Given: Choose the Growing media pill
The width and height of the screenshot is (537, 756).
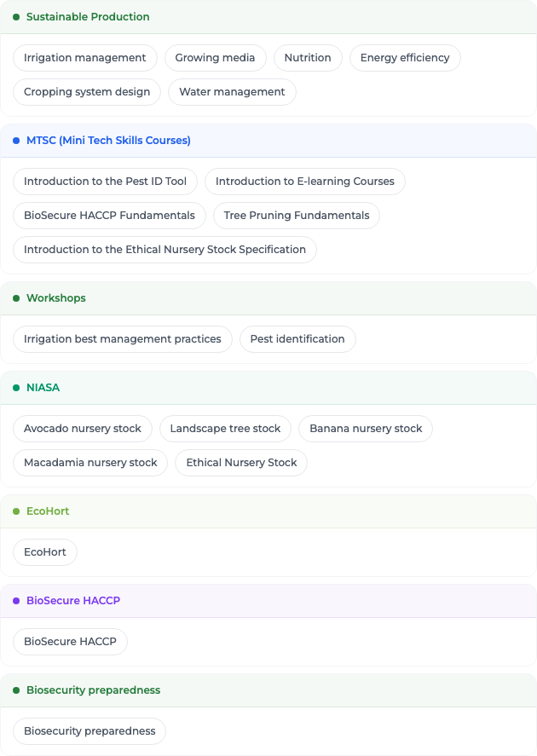Looking at the screenshot, I should pyautogui.click(x=215, y=58).
